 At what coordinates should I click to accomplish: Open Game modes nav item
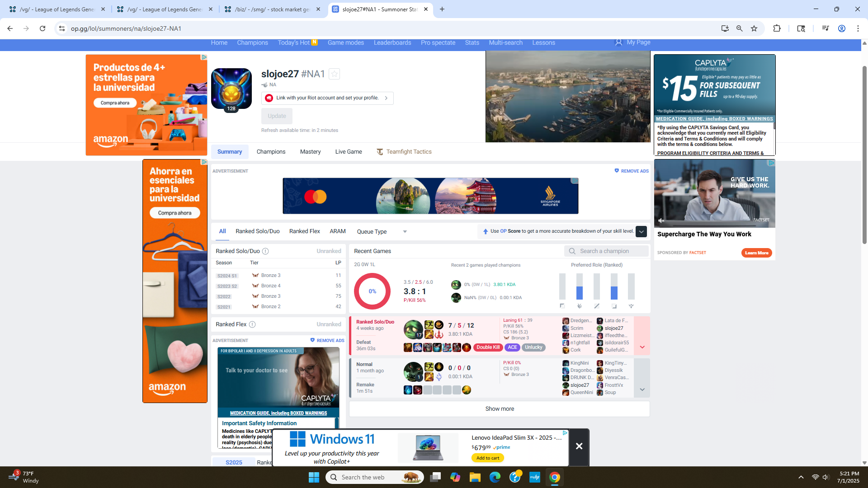tap(346, 43)
